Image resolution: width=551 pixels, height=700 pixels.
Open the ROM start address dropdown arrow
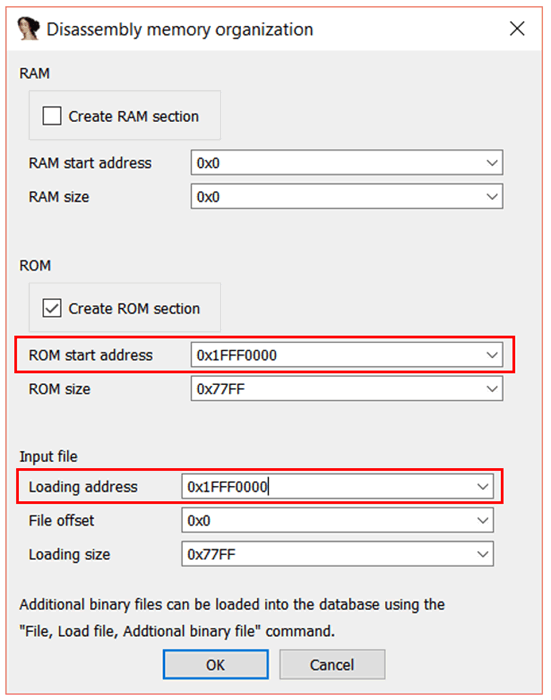pyautogui.click(x=492, y=355)
